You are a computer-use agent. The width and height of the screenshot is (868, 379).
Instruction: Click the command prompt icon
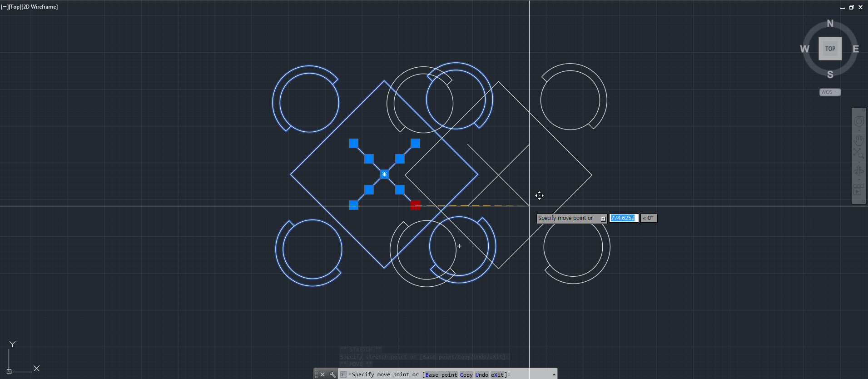(343, 374)
